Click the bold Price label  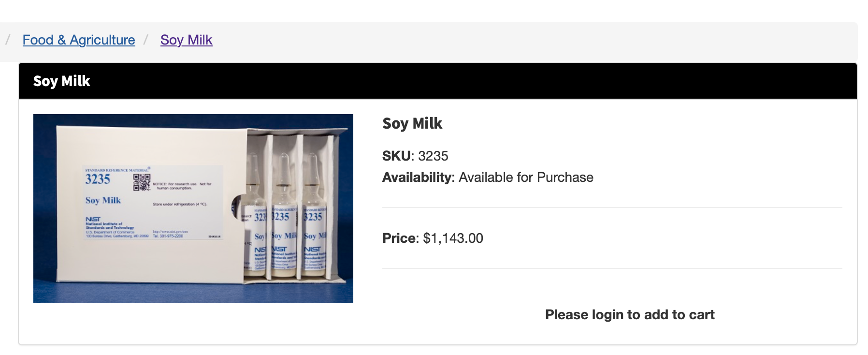click(x=399, y=238)
